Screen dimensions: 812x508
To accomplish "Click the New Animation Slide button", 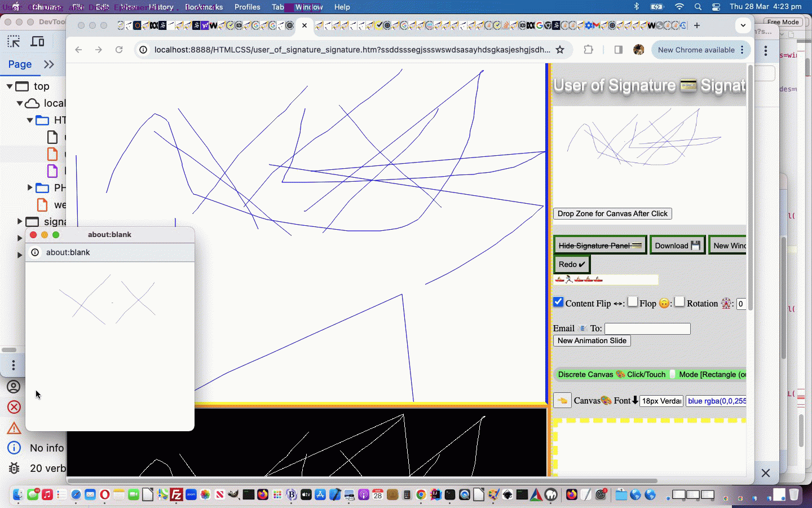I will click(x=592, y=340).
